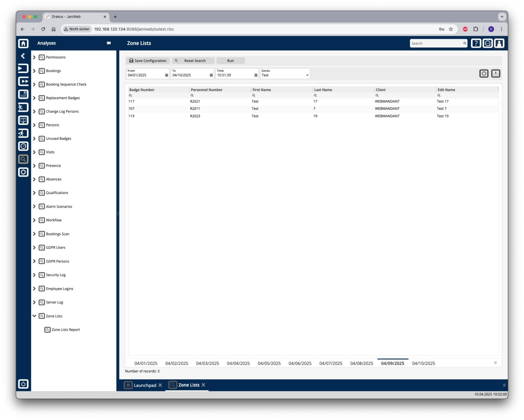Open the magnifier Analyses icon in sidebar
The image size is (524, 420).
click(23, 159)
